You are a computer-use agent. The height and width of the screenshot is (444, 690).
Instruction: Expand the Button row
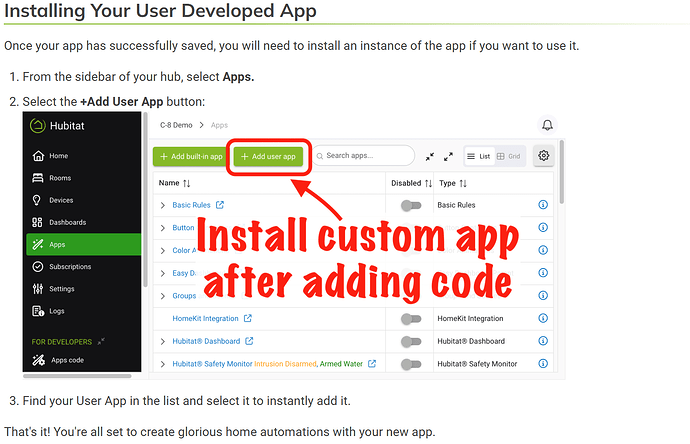[x=163, y=228]
